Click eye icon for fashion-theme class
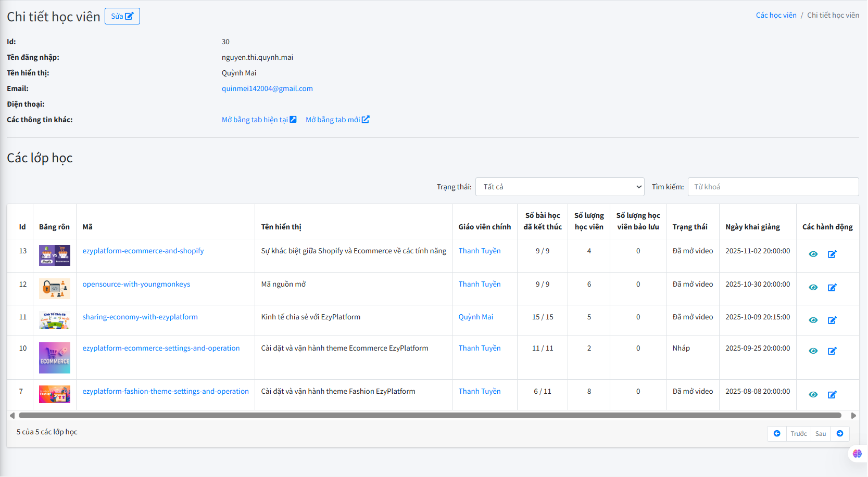The height and width of the screenshot is (477, 868). (813, 395)
